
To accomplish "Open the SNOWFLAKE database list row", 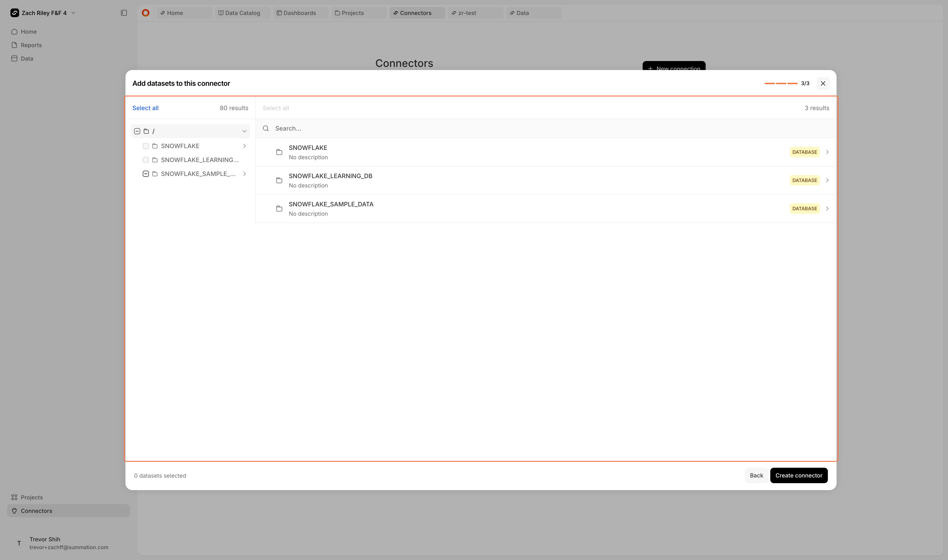I will click(546, 152).
